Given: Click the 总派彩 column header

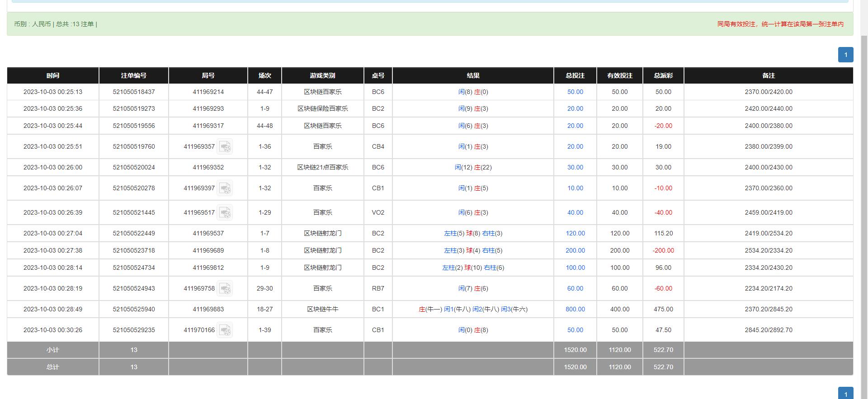Looking at the screenshot, I should (x=663, y=75).
